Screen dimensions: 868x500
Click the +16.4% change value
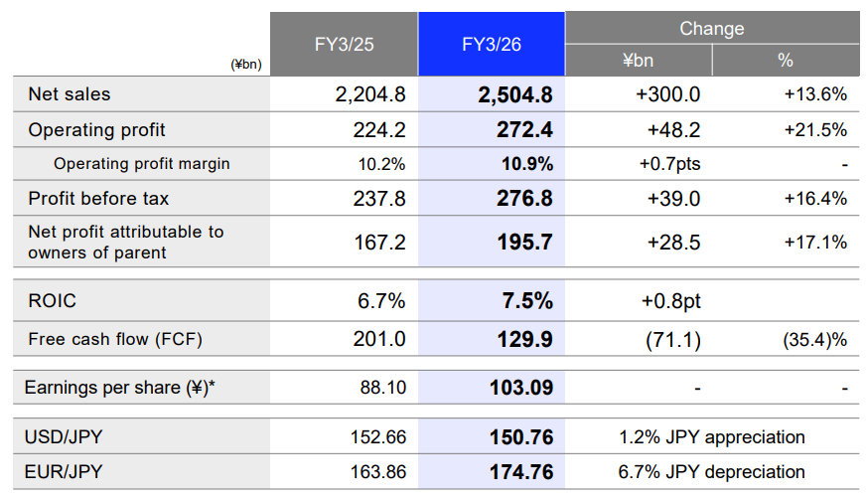(x=814, y=199)
